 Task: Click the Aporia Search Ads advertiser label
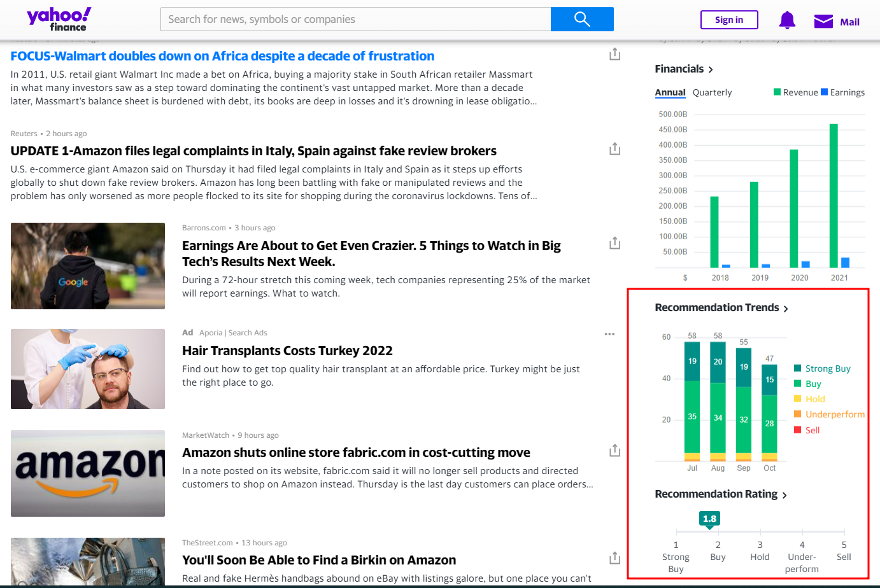point(233,333)
